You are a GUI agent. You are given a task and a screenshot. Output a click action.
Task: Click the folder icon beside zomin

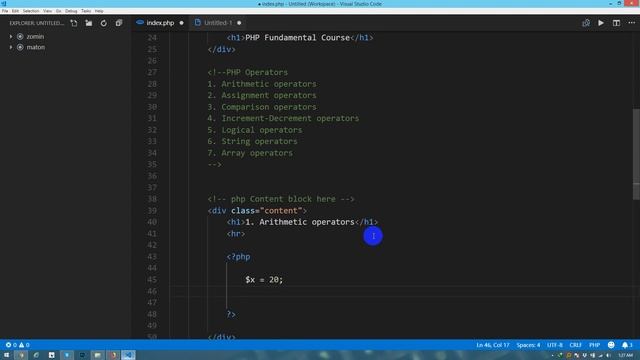point(20,37)
